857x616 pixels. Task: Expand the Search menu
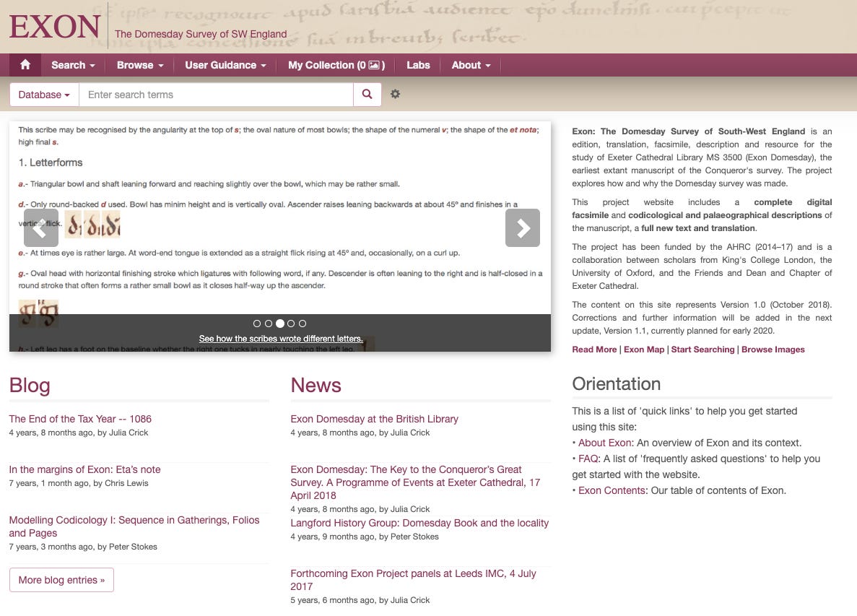(73, 65)
